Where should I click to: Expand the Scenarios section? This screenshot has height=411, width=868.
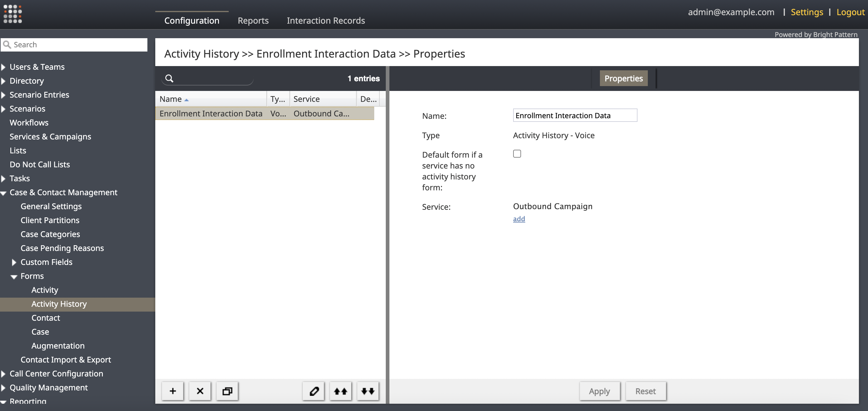pyautogui.click(x=3, y=109)
